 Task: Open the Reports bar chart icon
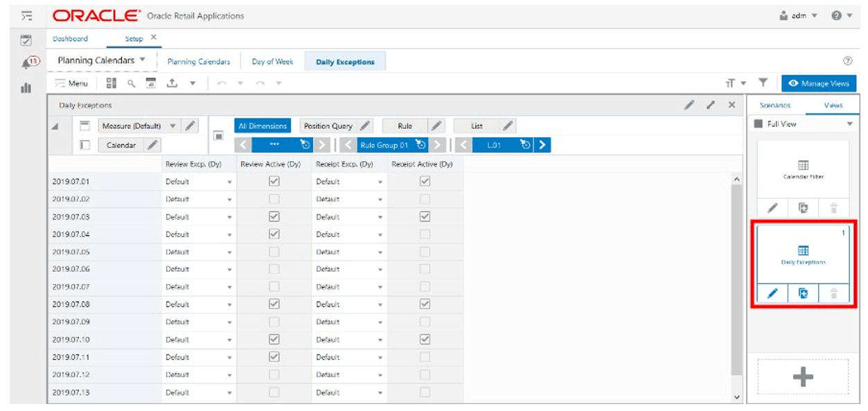coord(26,88)
